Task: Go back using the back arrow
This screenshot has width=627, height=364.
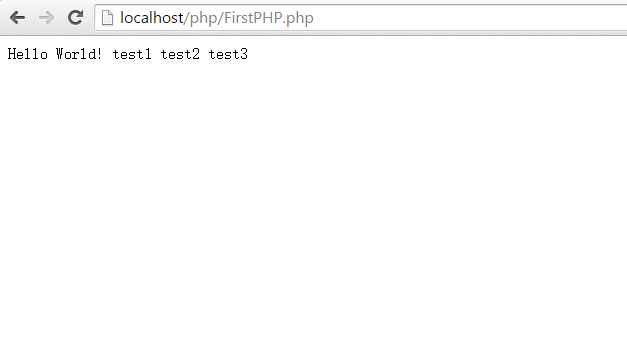Action: [x=18, y=18]
